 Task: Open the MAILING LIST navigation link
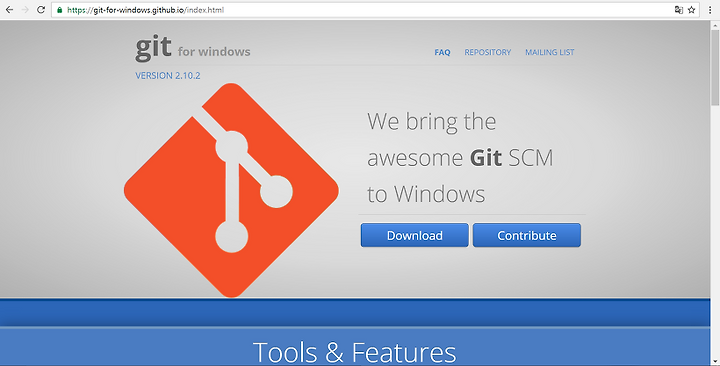tap(550, 52)
